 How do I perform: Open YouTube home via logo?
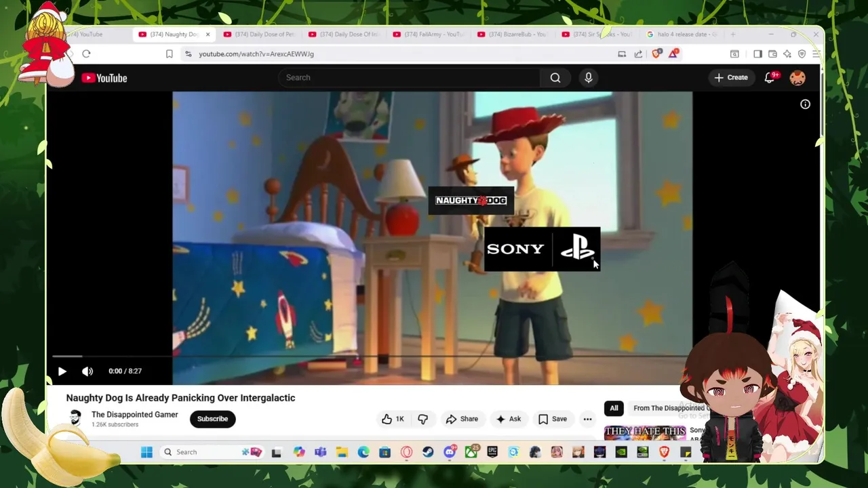104,78
